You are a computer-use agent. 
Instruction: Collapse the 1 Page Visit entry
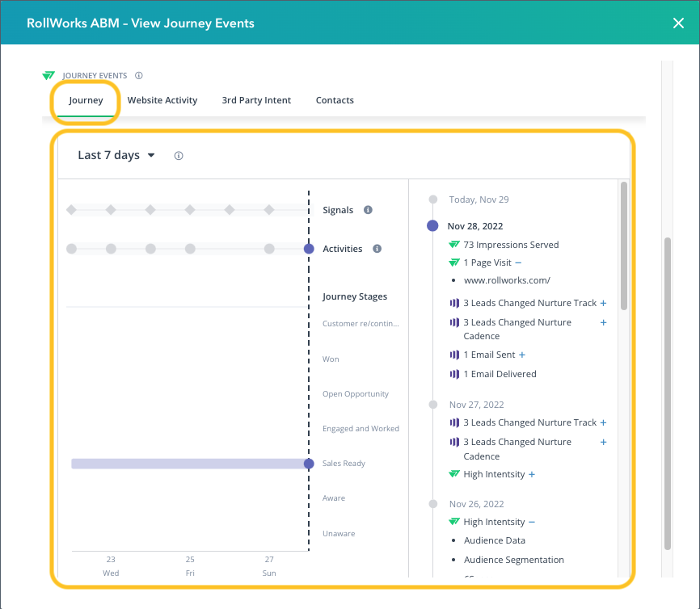[x=518, y=262]
